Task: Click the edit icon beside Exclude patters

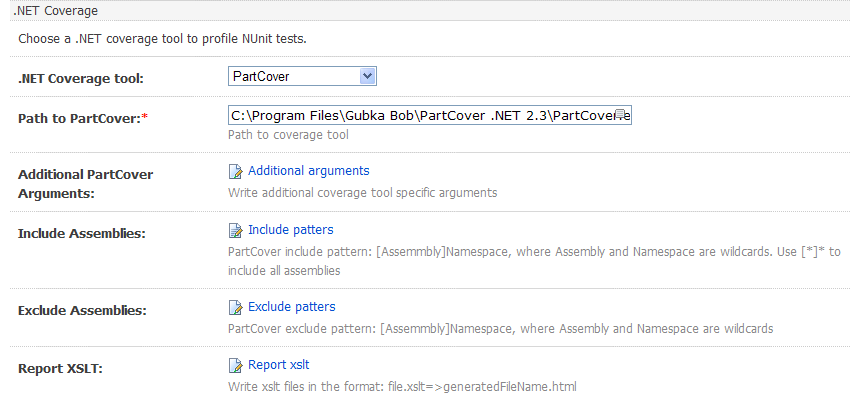Action: (x=236, y=307)
